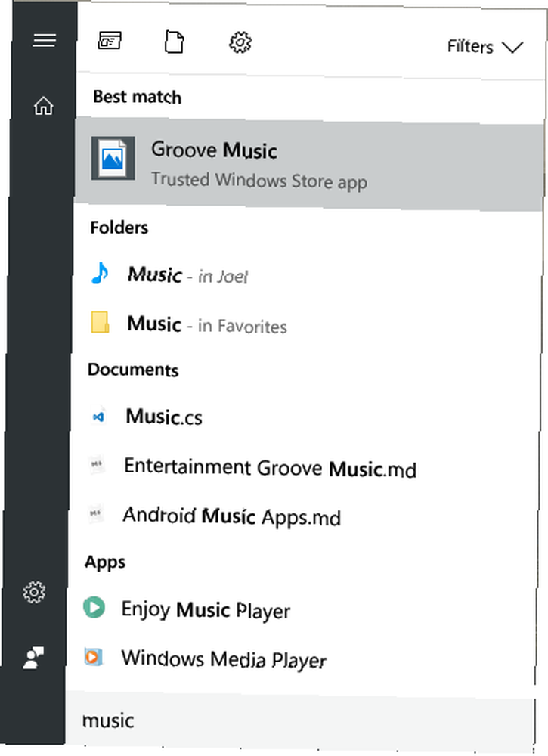Viewport: 548px width, 756px height.
Task: Click the Best match heading
Action: (138, 98)
